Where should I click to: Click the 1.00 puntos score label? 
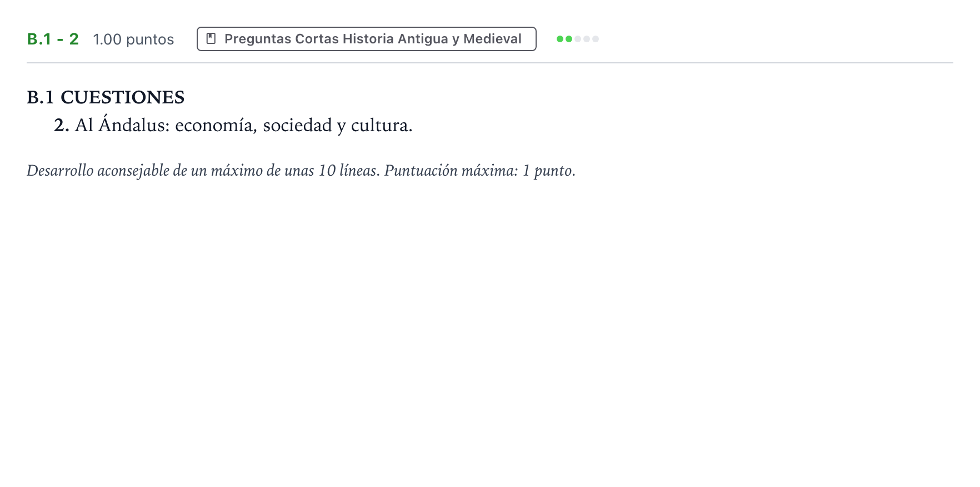pos(133,39)
